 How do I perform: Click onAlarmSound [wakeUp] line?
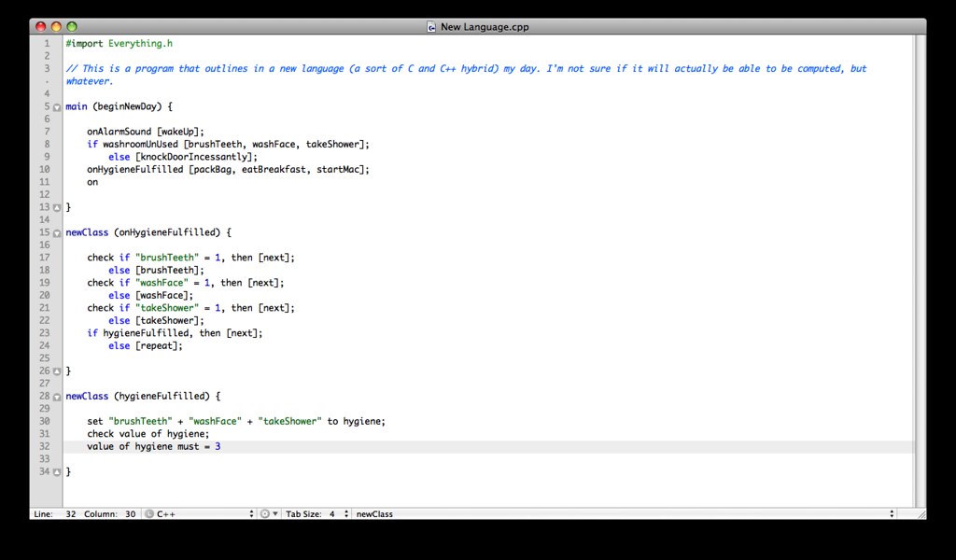(x=146, y=132)
